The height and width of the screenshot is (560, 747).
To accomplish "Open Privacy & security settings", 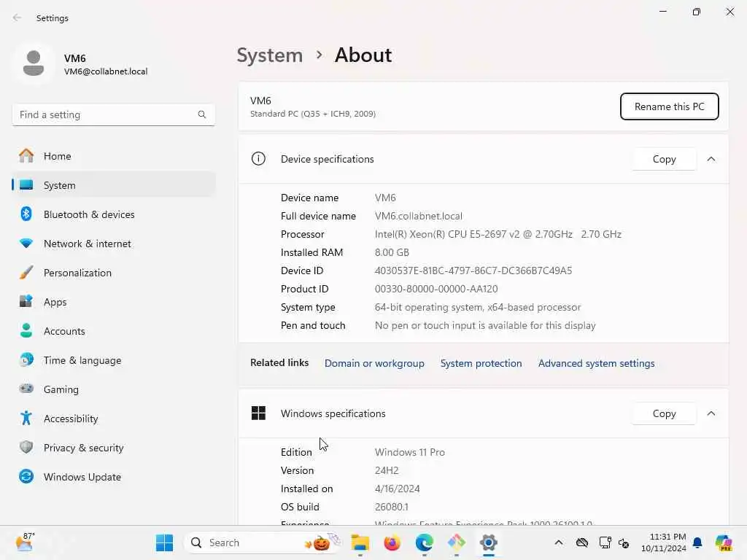I will pos(113,448).
